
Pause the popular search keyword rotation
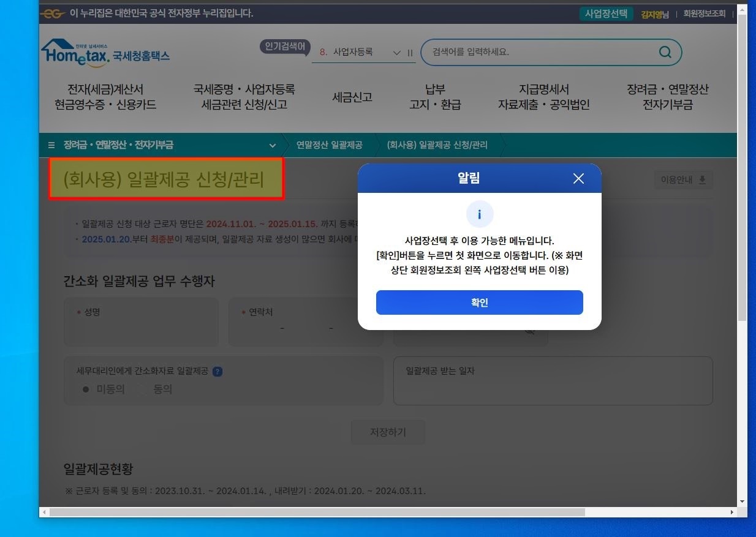pos(410,53)
